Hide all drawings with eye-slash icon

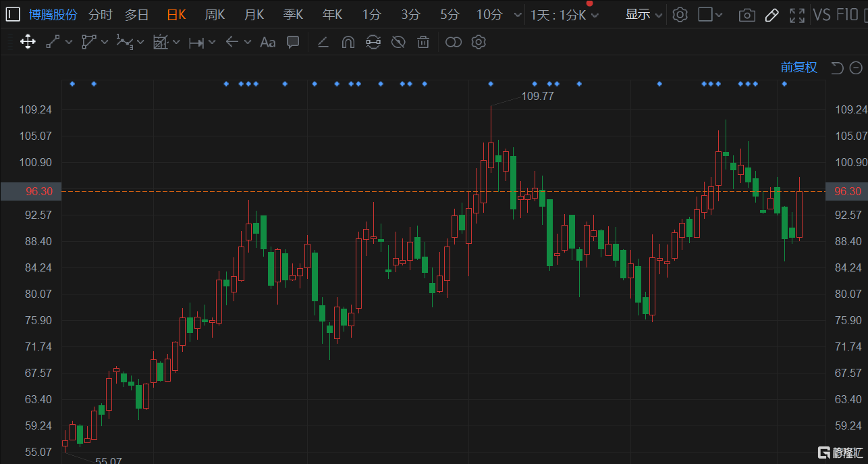click(398, 43)
